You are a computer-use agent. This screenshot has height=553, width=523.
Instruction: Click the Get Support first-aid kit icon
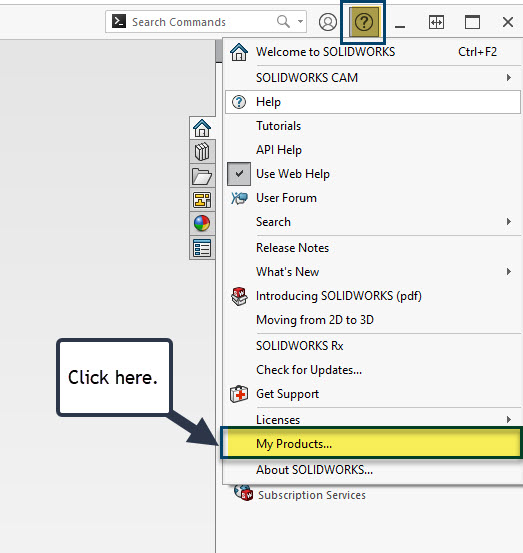point(239,394)
